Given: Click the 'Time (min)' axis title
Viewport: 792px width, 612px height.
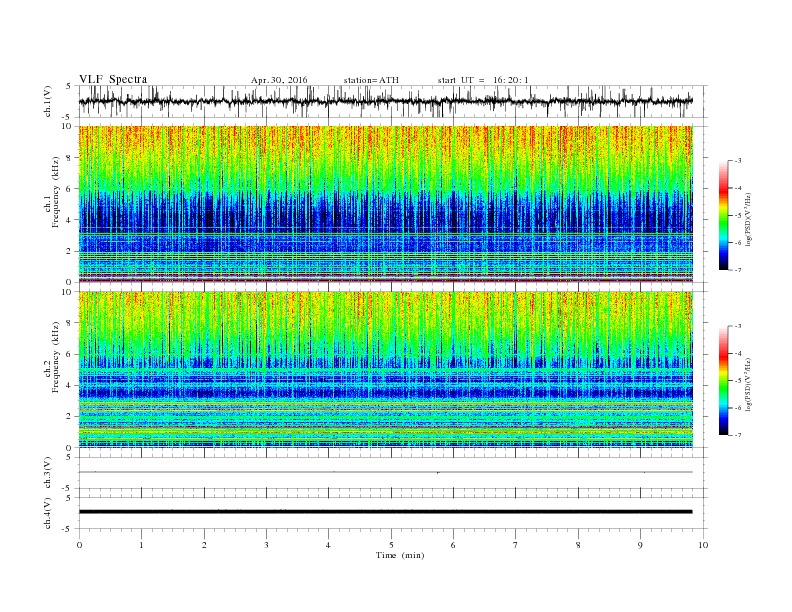Looking at the screenshot, I should point(400,555).
